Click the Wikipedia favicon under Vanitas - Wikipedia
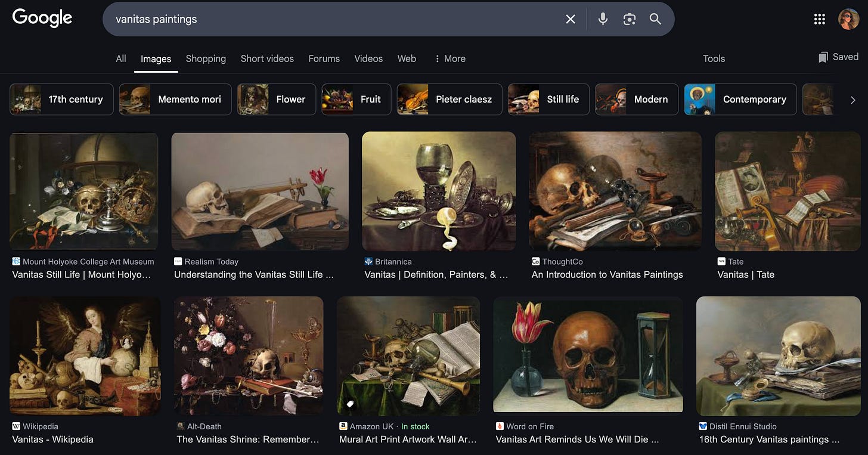This screenshot has height=455, width=868. coord(16,426)
